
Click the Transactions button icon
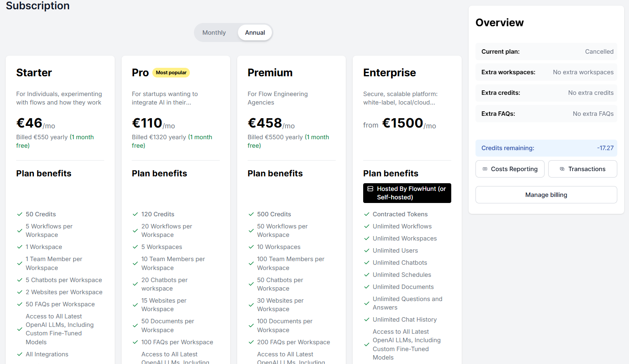562,169
